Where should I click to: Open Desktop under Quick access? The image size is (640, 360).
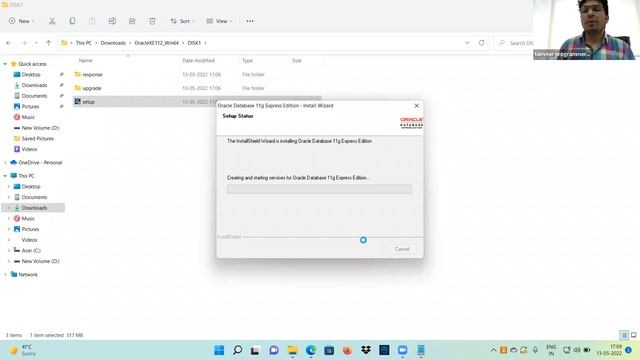[x=31, y=75]
